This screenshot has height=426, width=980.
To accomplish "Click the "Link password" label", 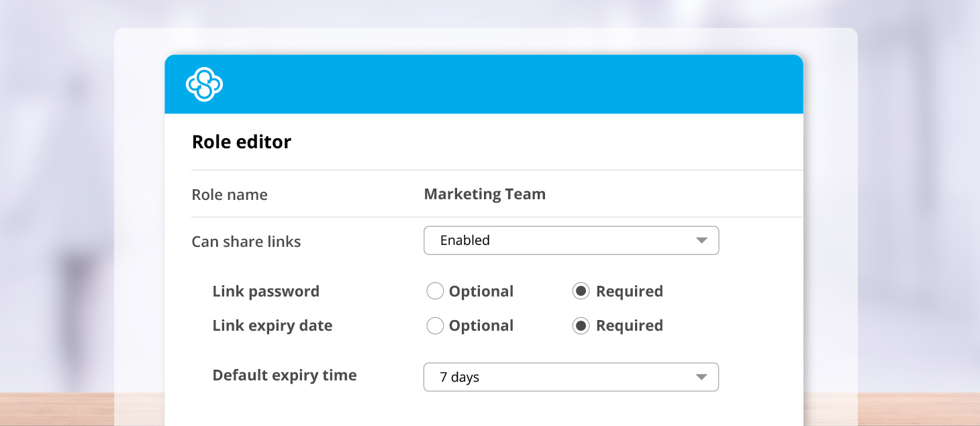I will 266,291.
